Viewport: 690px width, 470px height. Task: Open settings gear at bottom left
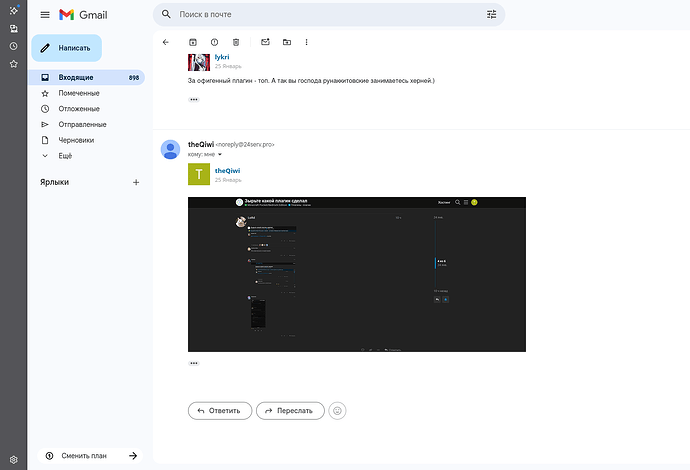click(x=14, y=459)
